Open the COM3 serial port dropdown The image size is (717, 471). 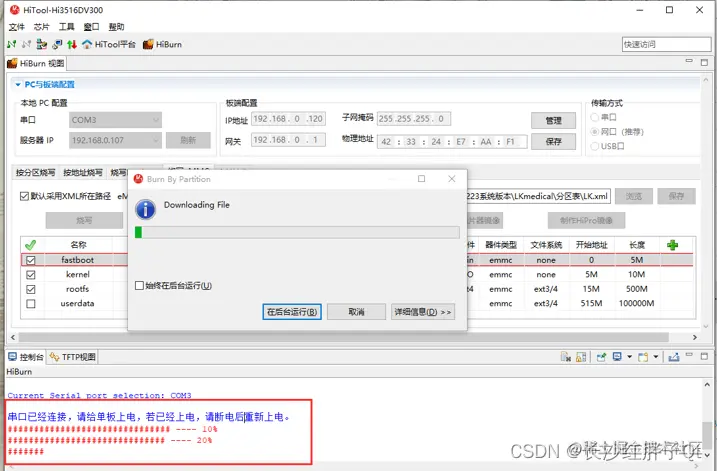pyautogui.click(x=116, y=120)
